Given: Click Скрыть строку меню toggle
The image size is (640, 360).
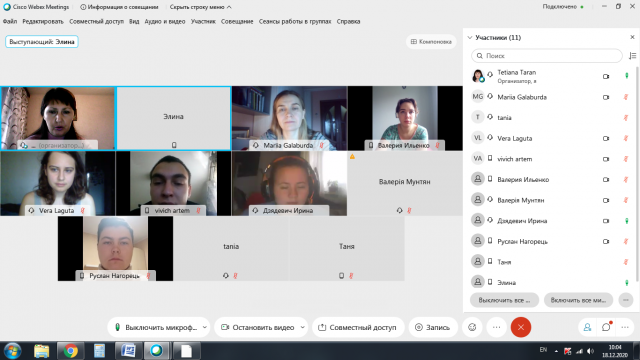Looking at the screenshot, I should [x=200, y=7].
